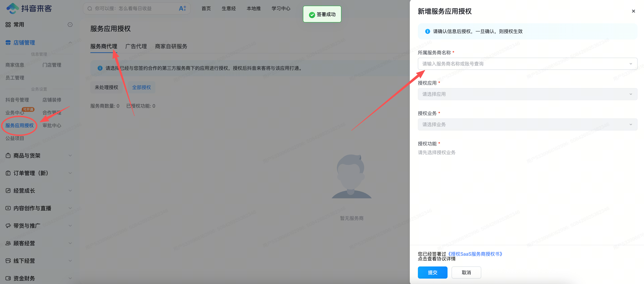Click the 取消 button
This screenshot has height=284, width=644.
(466, 273)
